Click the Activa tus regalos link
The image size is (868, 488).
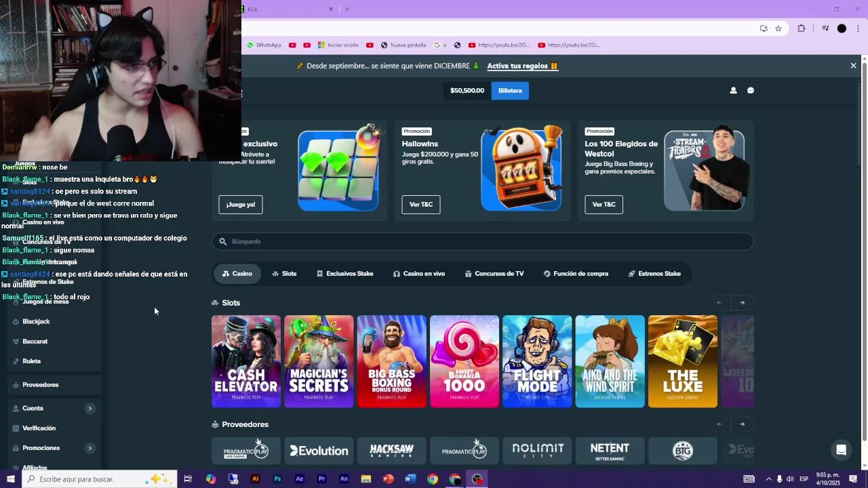[x=522, y=66]
